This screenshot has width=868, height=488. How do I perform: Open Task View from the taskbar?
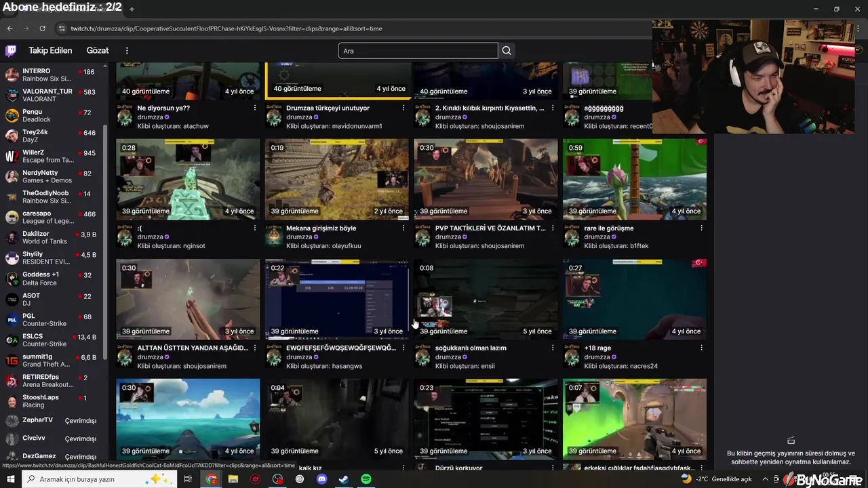[x=188, y=479]
